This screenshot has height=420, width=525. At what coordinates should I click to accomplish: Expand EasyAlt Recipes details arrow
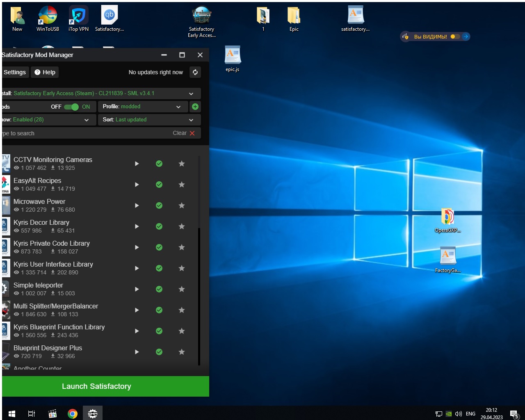137,185
